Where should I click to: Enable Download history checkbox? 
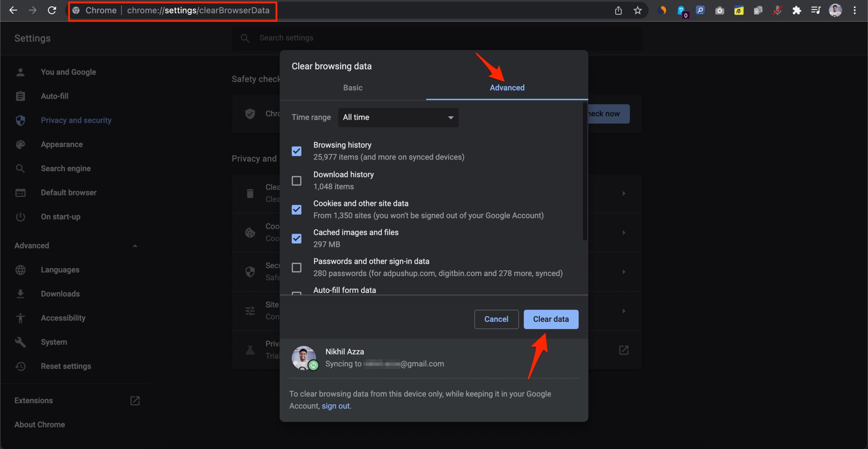(x=296, y=180)
